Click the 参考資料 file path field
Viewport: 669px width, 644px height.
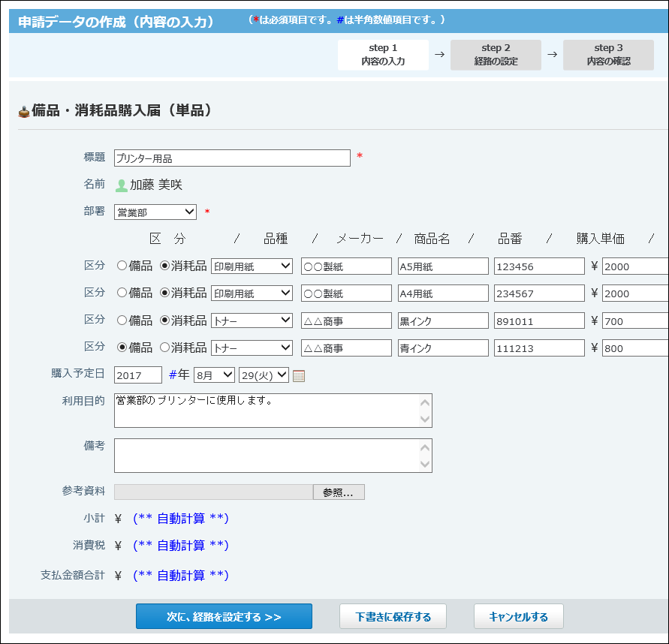coord(213,492)
